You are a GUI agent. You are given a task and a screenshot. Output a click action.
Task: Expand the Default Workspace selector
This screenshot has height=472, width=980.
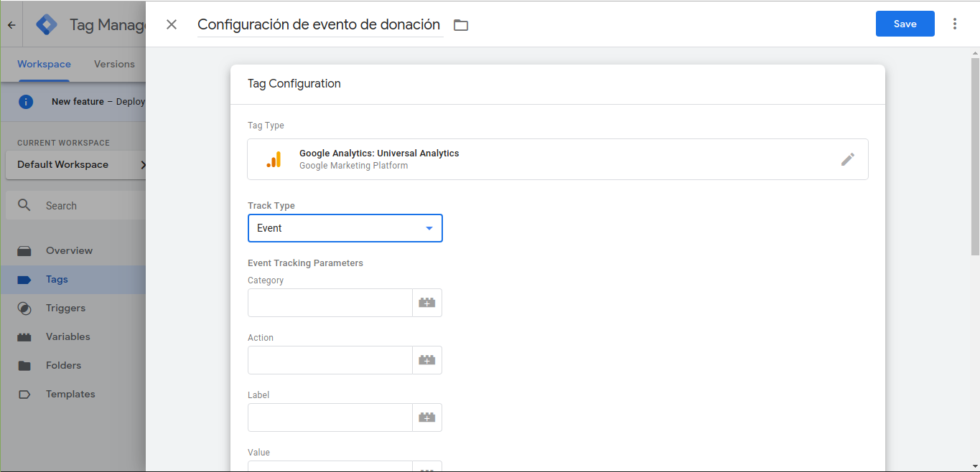click(75, 165)
